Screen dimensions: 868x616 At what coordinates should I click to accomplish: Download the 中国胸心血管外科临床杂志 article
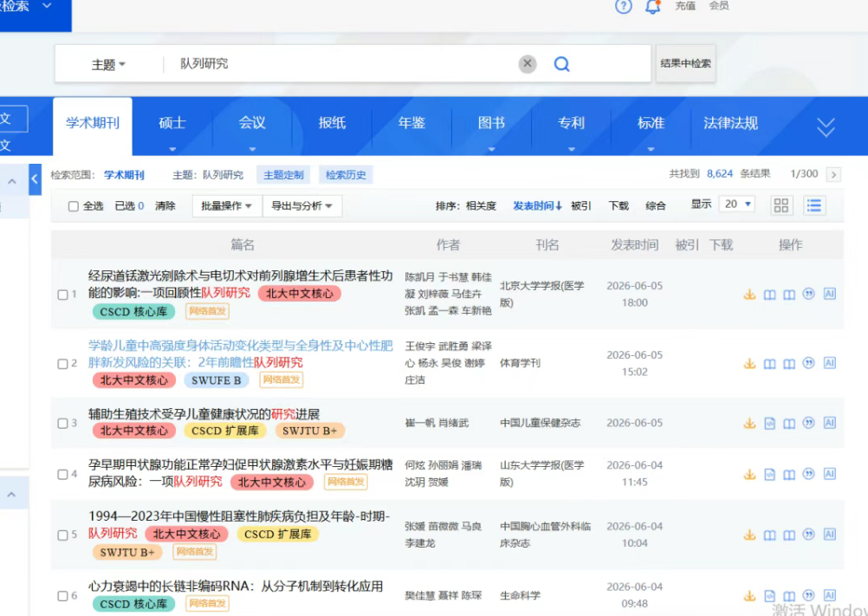pos(749,535)
